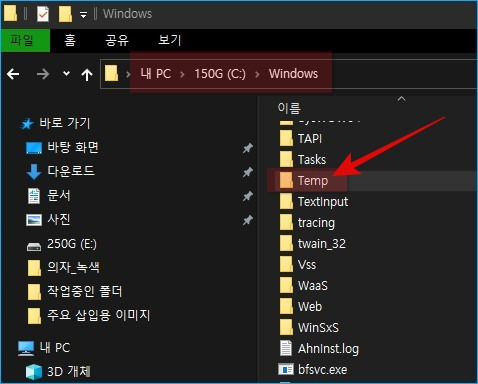Screen dimensions: 478x384
Task: Open the recent locations dropdown arrow
Action: click(x=66, y=74)
